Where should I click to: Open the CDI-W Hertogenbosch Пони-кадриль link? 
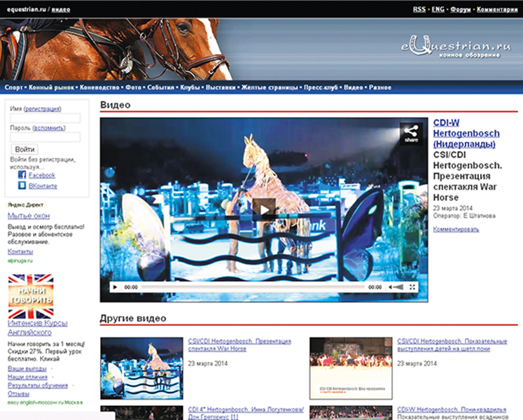(x=452, y=409)
